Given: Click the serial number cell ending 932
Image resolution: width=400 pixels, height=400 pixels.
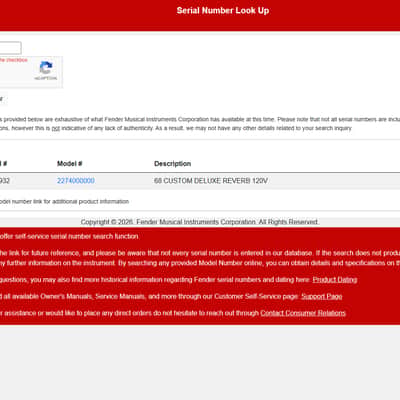Looking at the screenshot, I should (x=5, y=181).
